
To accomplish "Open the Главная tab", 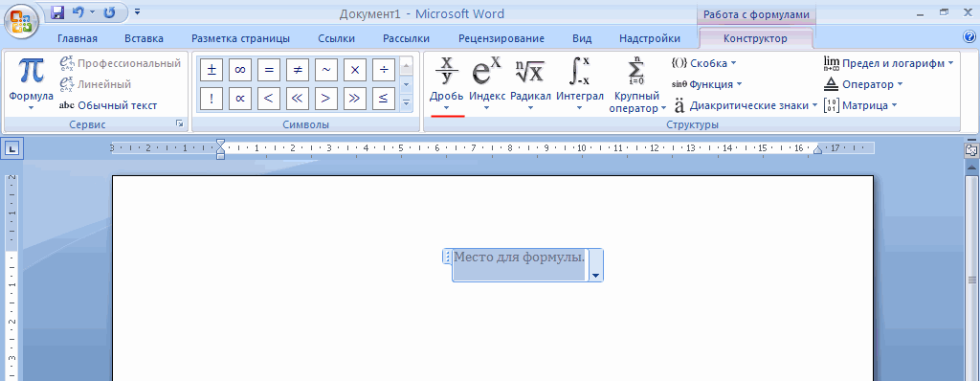I will click(78, 39).
